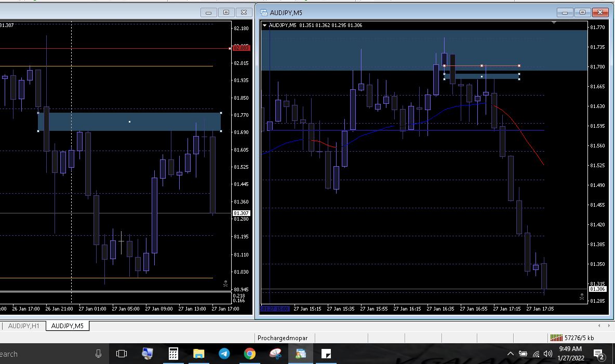Click the scissors icon in the M5 chart corner
Viewport: 615px width, 364px height.
tap(582, 298)
